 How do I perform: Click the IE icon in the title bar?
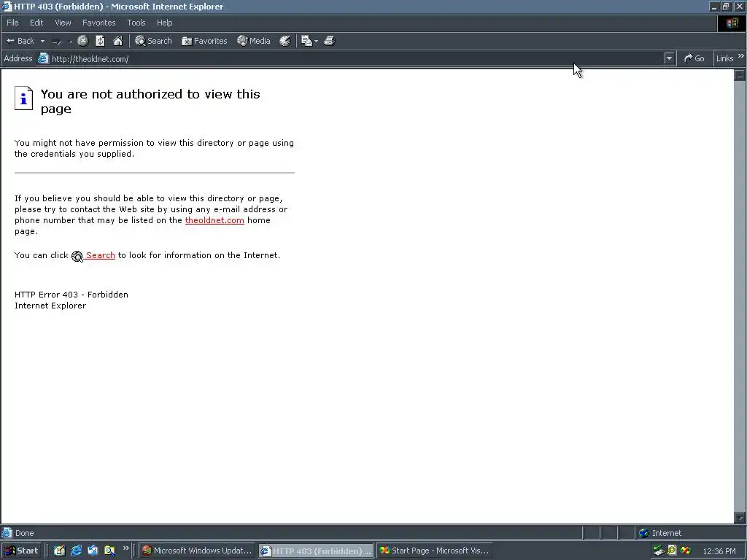(7, 6)
